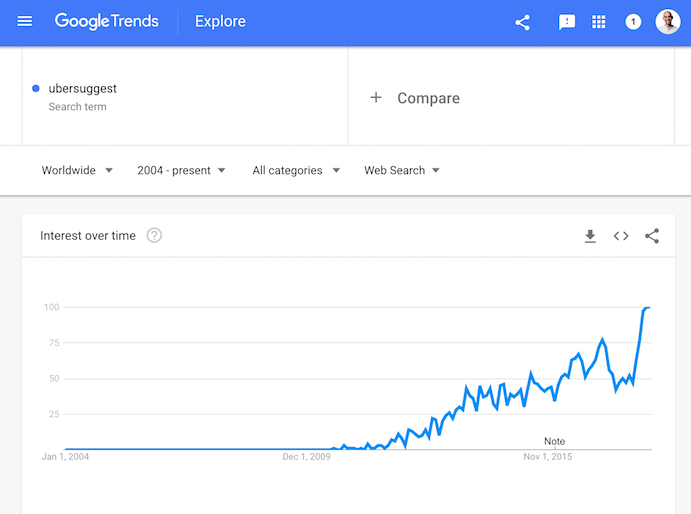Open the Web Search type dropdown
Viewport: 691px width, 514px height.
[x=402, y=170]
